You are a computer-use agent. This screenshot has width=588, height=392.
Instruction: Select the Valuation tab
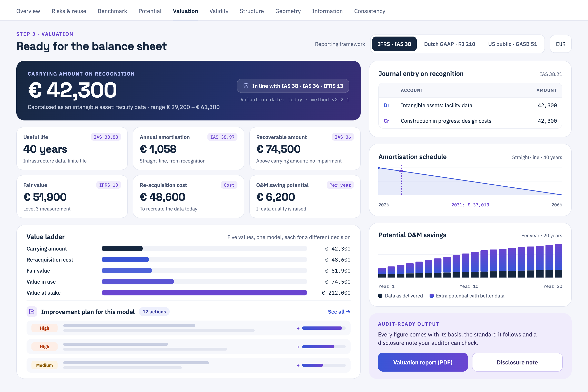point(185,11)
